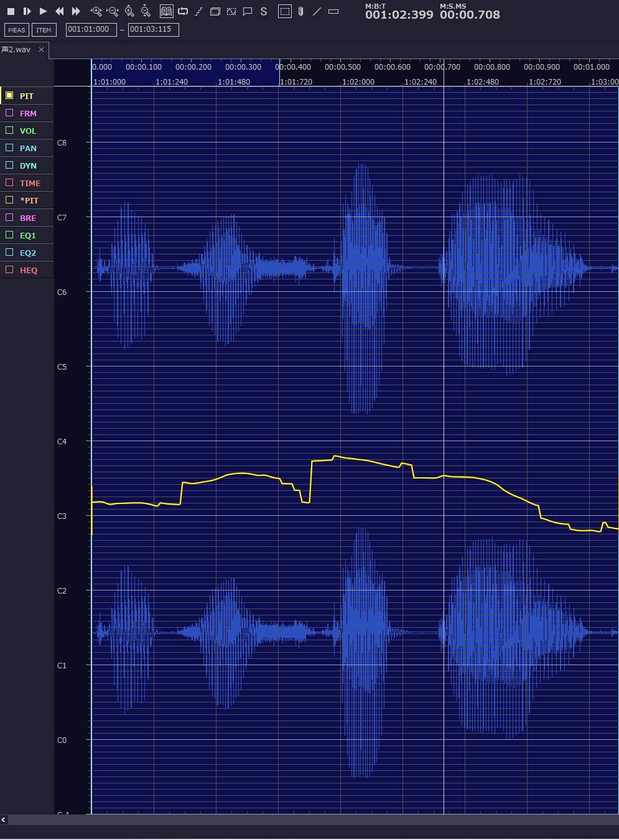The height and width of the screenshot is (840, 619).
Task: Click the fast-forward double-arrow icon
Action: pos(76,11)
